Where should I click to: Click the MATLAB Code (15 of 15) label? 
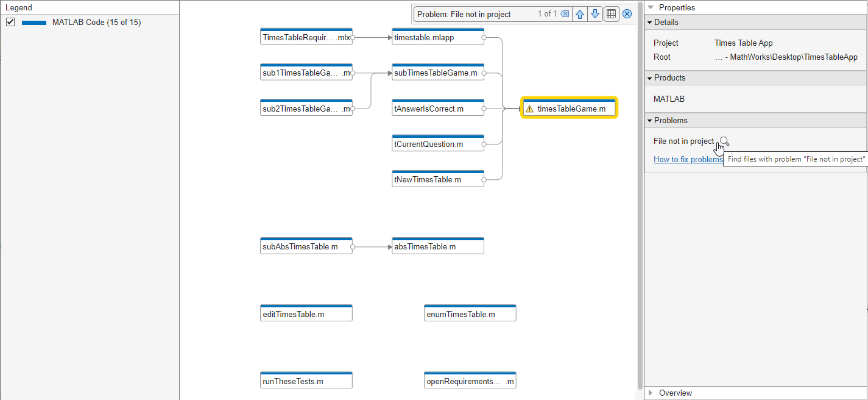(x=97, y=22)
